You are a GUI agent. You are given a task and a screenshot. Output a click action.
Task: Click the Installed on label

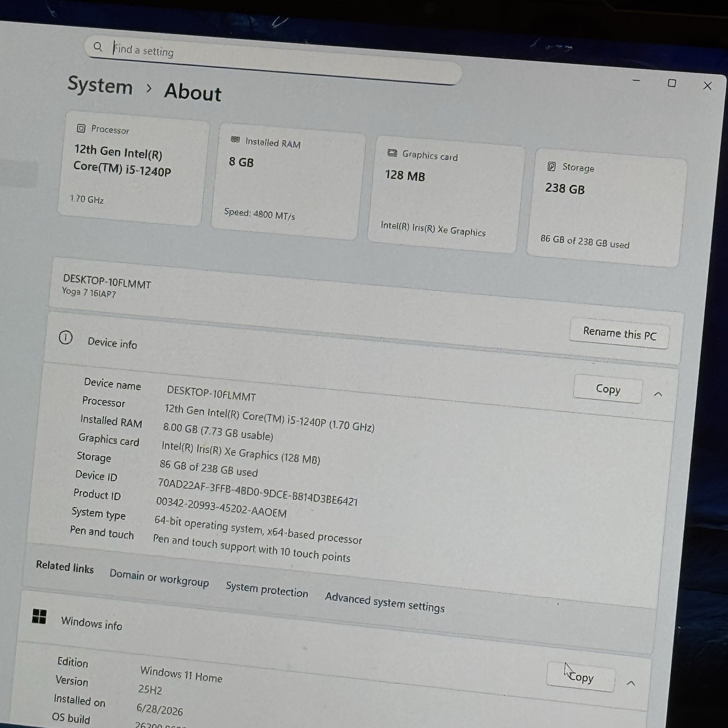(x=80, y=701)
